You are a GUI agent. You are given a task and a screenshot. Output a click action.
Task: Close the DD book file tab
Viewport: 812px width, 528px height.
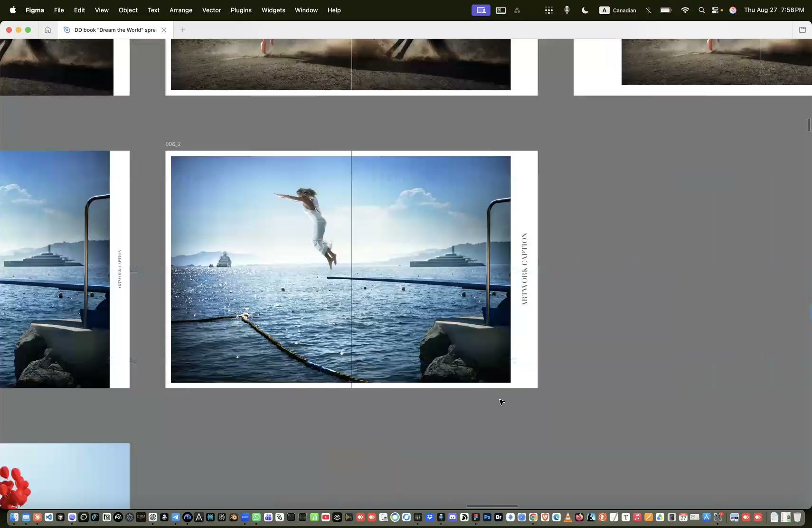point(164,30)
